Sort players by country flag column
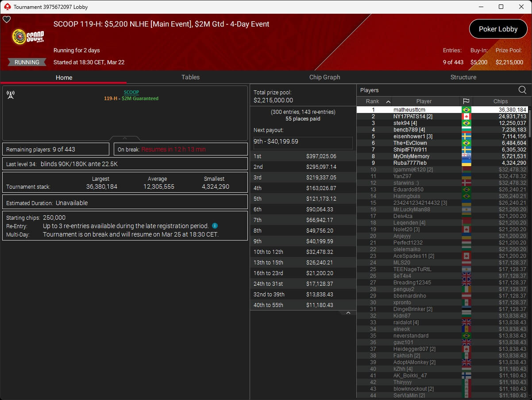This screenshot has height=400, width=532. (466, 101)
